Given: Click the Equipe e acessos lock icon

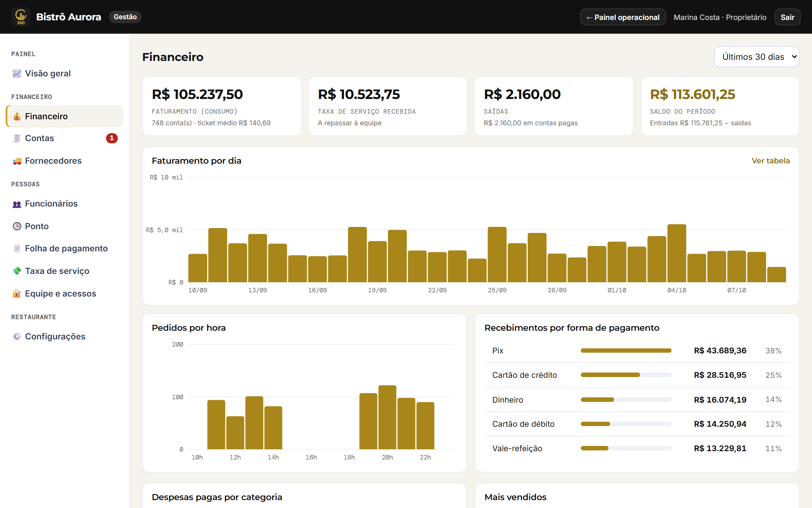Looking at the screenshot, I should click(17, 294).
